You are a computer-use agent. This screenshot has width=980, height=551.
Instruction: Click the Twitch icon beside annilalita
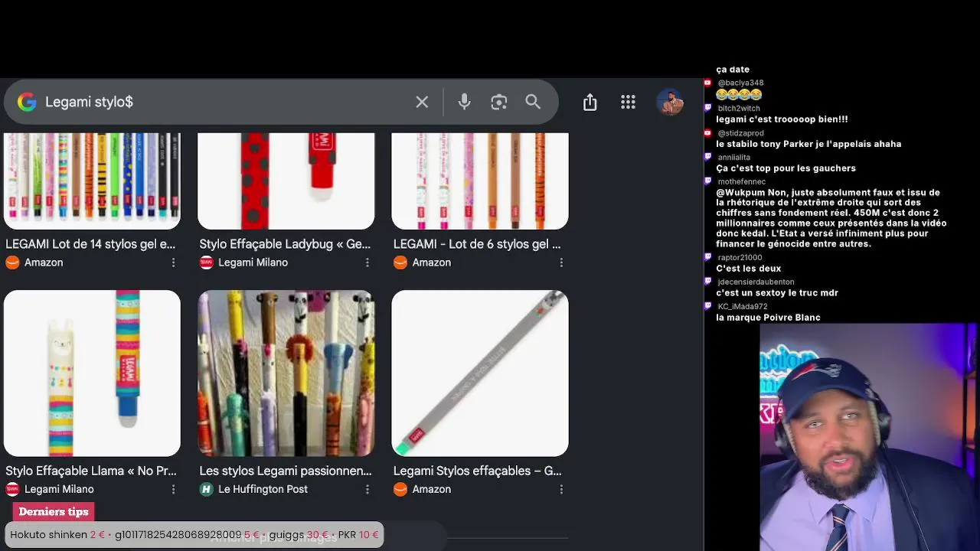pos(708,157)
